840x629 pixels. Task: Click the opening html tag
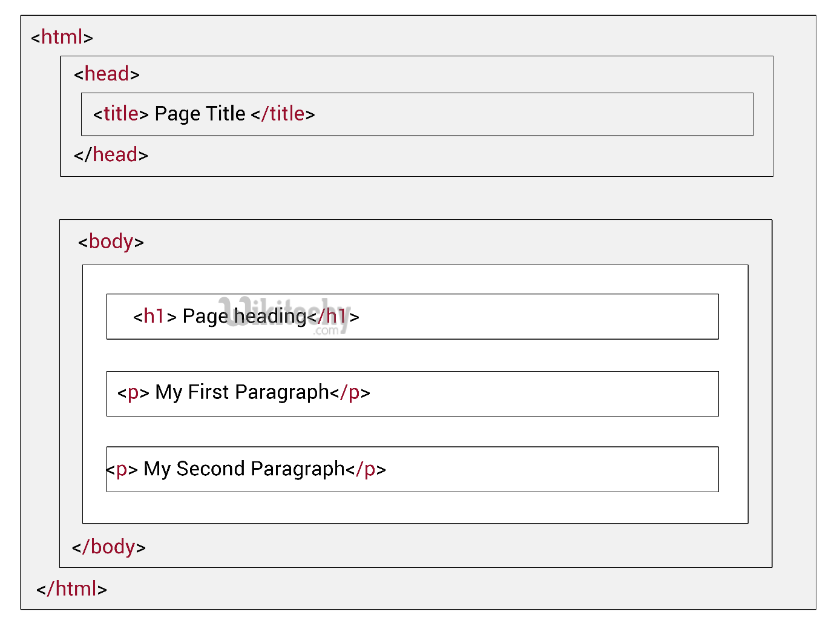[x=62, y=38]
